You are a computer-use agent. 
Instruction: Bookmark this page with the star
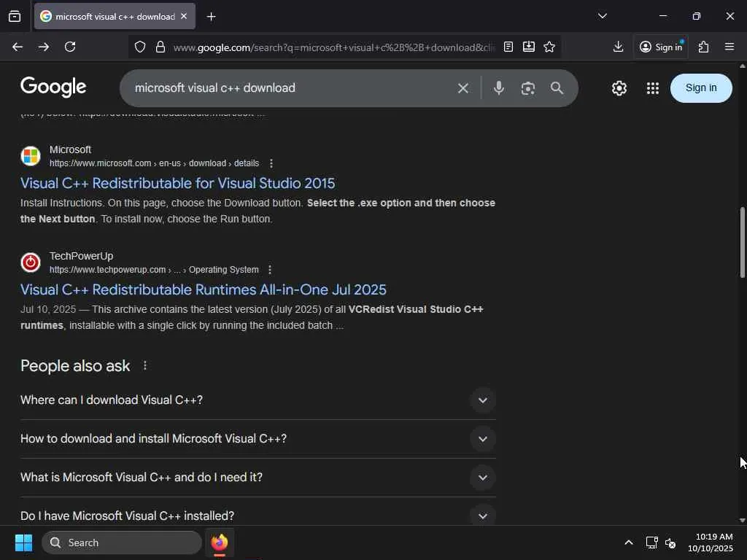tap(549, 47)
